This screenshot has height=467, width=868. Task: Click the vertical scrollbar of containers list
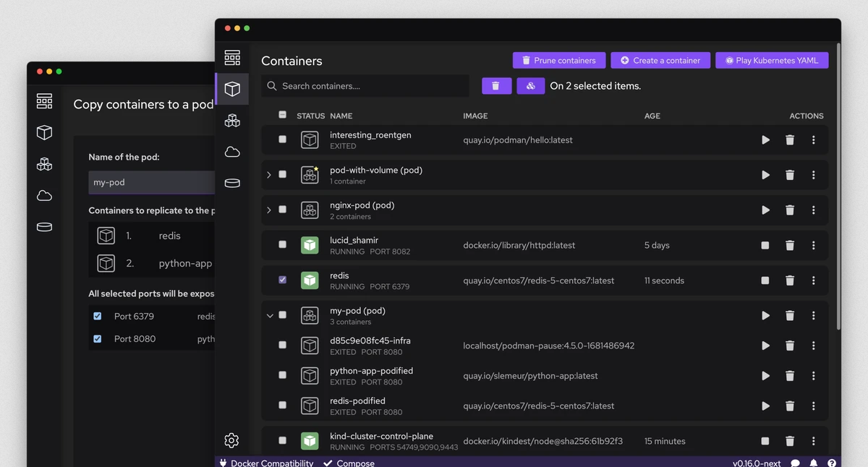838,187
